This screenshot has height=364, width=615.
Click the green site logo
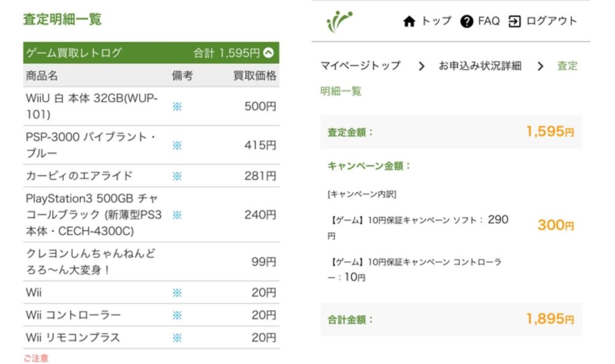click(x=340, y=22)
